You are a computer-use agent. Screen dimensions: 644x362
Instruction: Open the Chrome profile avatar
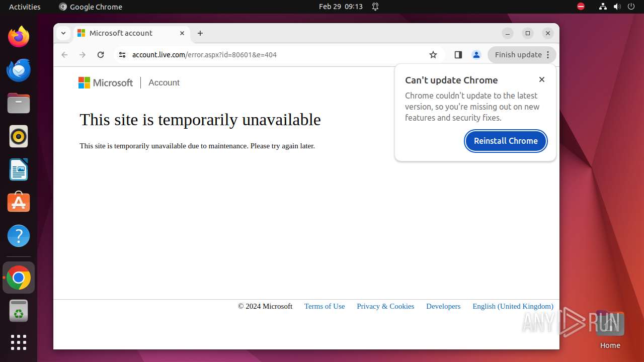click(x=476, y=55)
